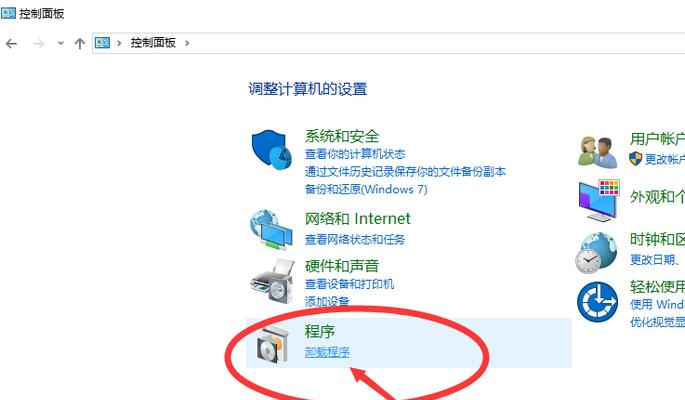The image size is (685, 400).
Task: Expand the chevron after 控制面板 in address bar
Action: [187, 43]
